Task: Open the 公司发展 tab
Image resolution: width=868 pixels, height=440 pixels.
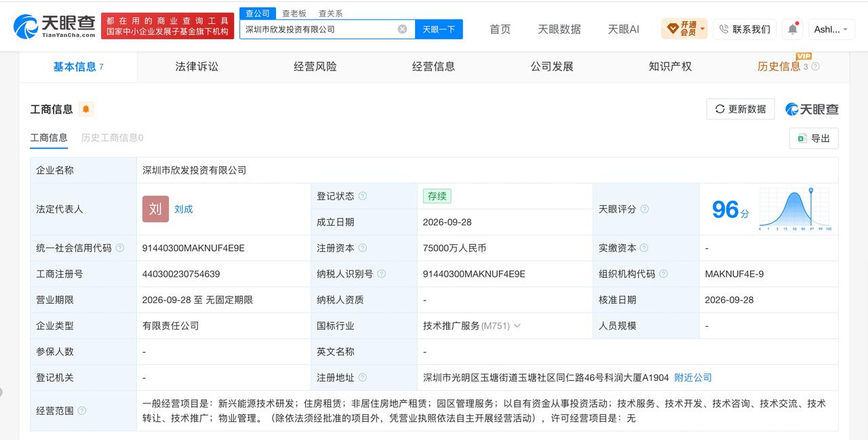Action: [x=552, y=66]
